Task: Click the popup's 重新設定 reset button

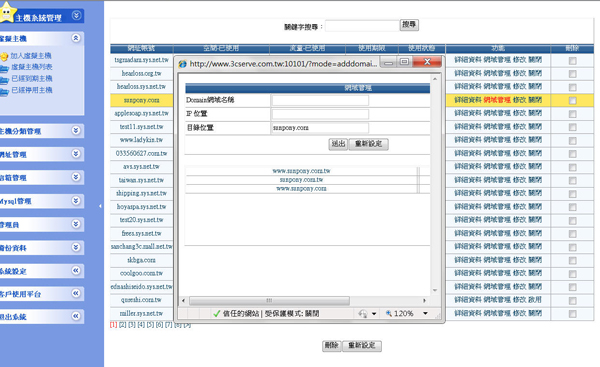Action: 368,144
